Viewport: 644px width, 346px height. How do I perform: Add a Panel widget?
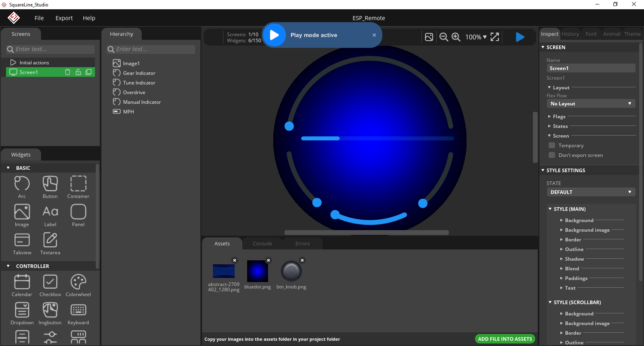tap(78, 215)
